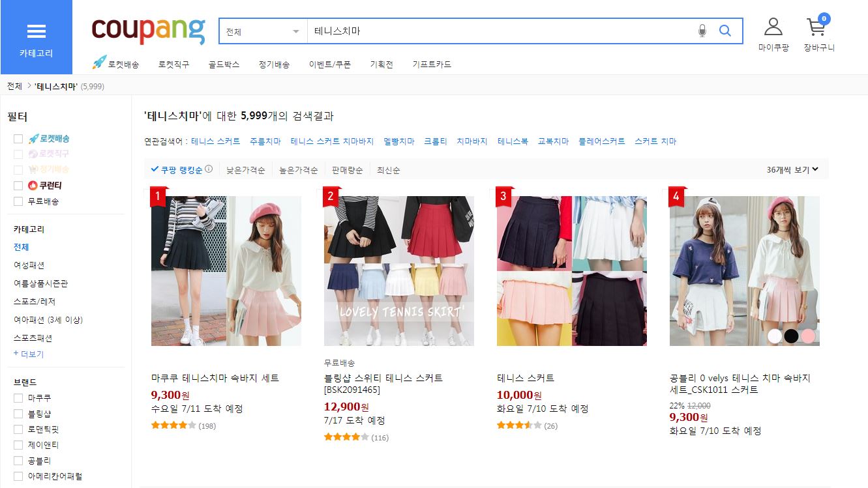This screenshot has height=488, width=868.
Task: Sort results by 낮은가격순
Action: tap(245, 170)
